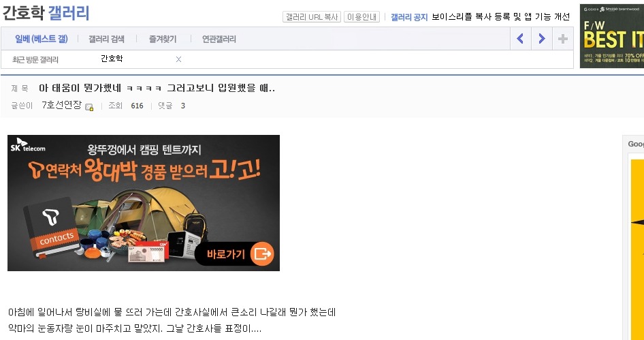Click the 갤러리 URL 복사 button
The height and width of the screenshot is (340, 644).
tap(312, 17)
